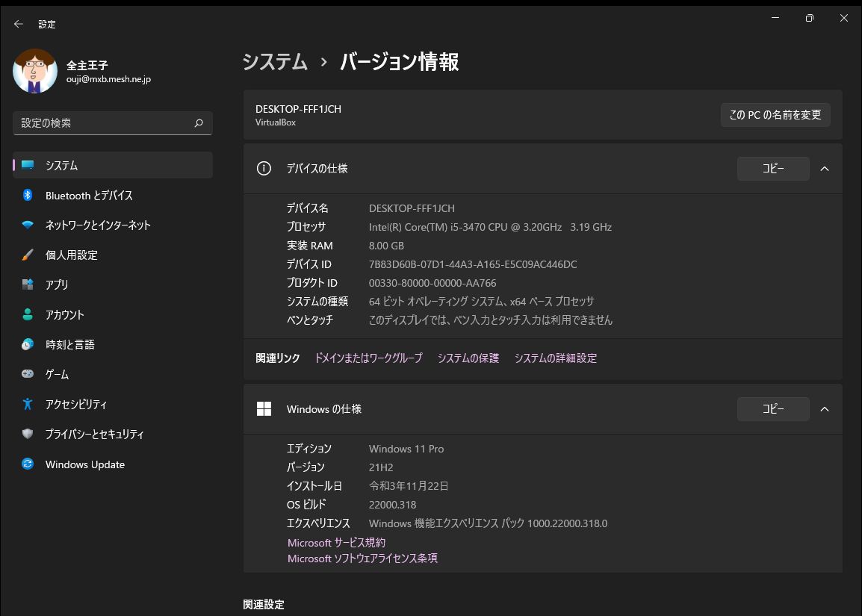Click the Windows logo beside Windows の仕様
Image resolution: width=862 pixels, height=616 pixels.
(x=264, y=409)
